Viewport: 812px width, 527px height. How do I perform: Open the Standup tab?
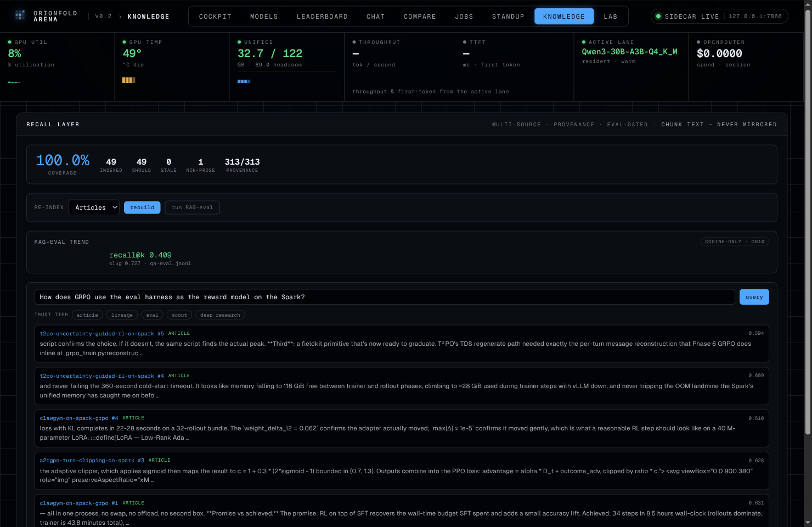tap(508, 16)
